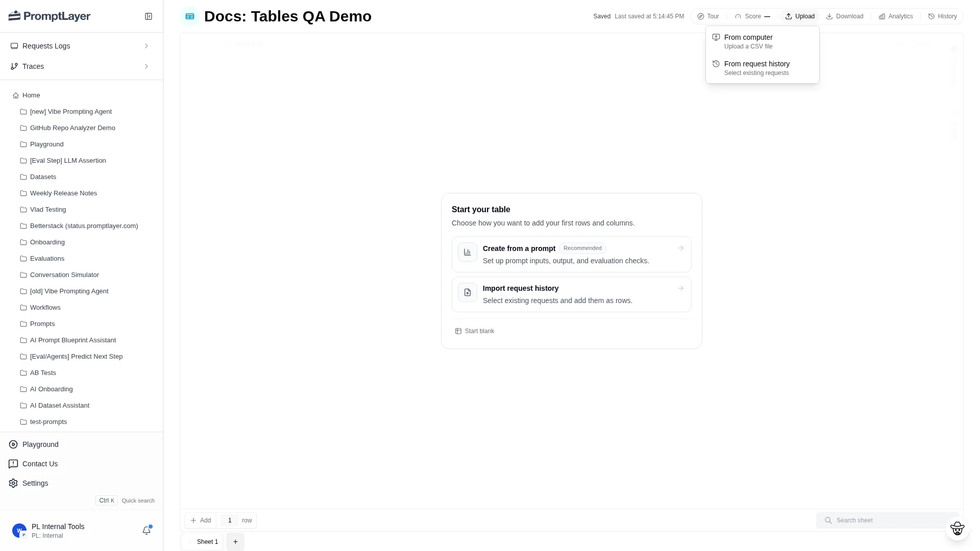Click the PL Internal Tools workspace avatar
980x551 pixels.
(19, 531)
